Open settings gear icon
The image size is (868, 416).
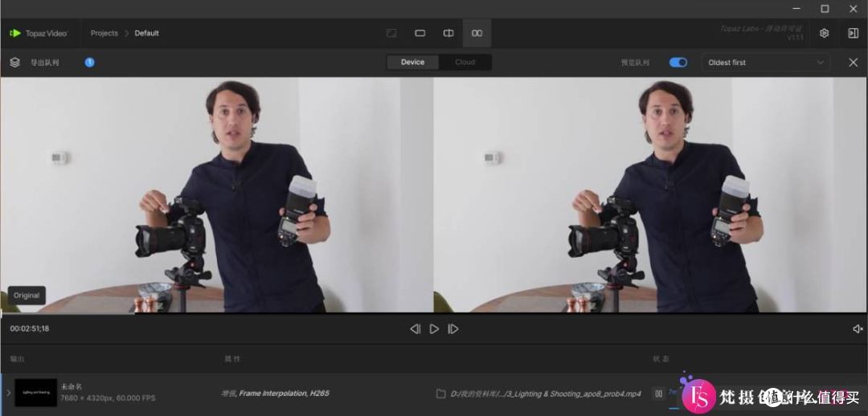click(x=824, y=33)
